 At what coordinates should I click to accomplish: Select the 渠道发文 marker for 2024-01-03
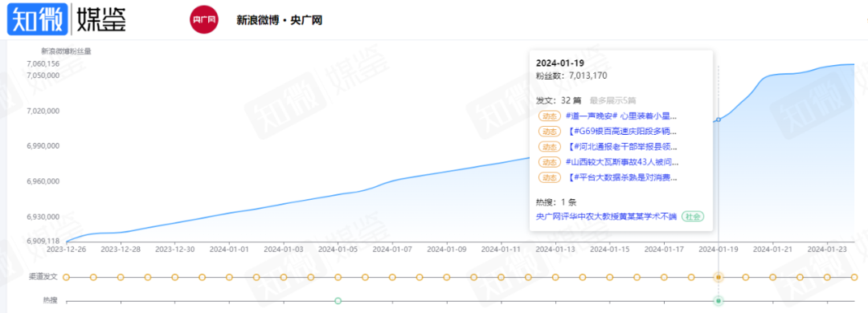point(284,277)
